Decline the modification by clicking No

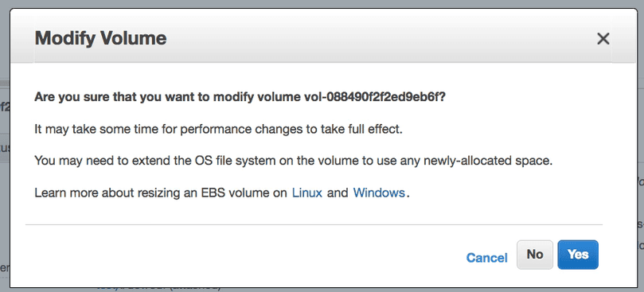pos(535,255)
